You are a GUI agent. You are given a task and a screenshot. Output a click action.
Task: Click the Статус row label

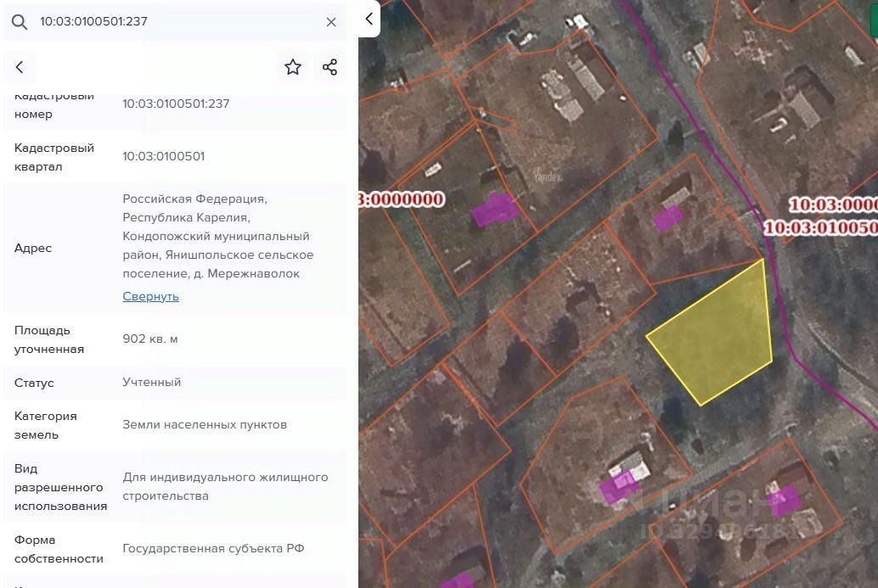(34, 383)
